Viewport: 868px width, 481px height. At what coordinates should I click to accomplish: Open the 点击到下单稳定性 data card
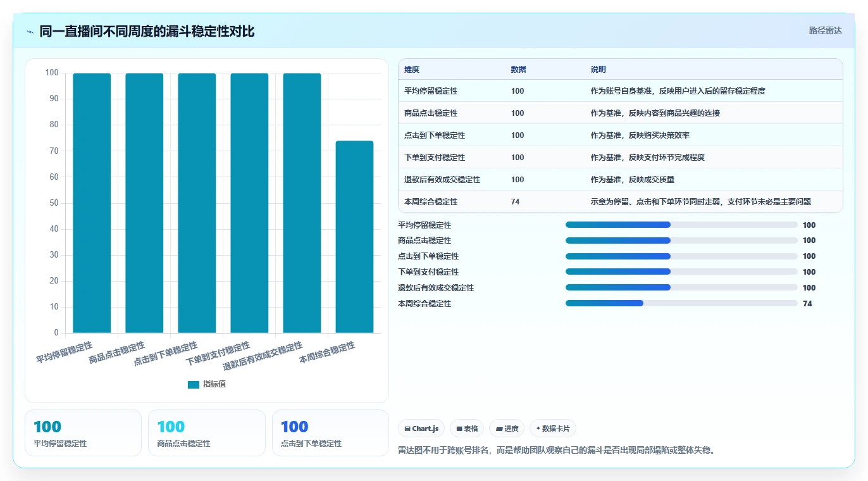click(x=330, y=433)
